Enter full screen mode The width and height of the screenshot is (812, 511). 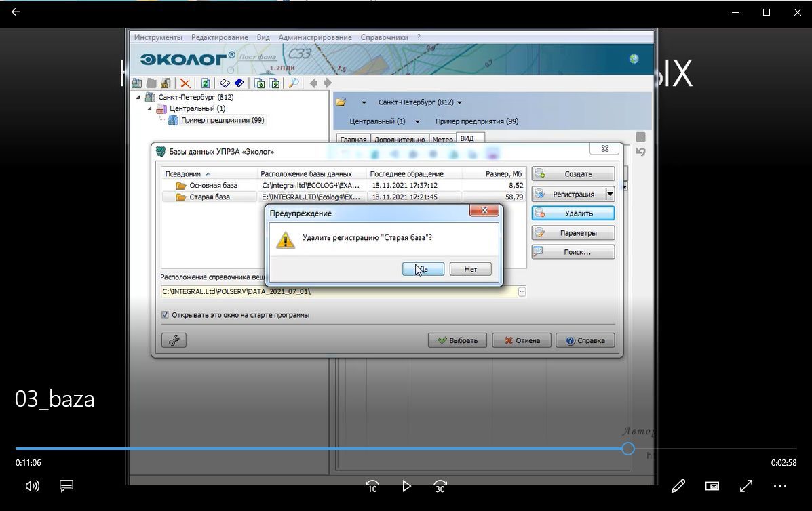746,486
